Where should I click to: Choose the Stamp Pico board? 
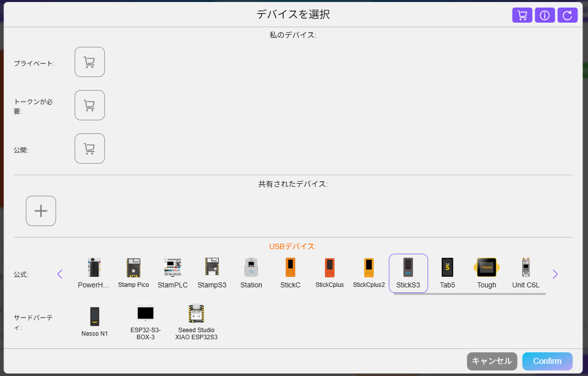tap(133, 273)
